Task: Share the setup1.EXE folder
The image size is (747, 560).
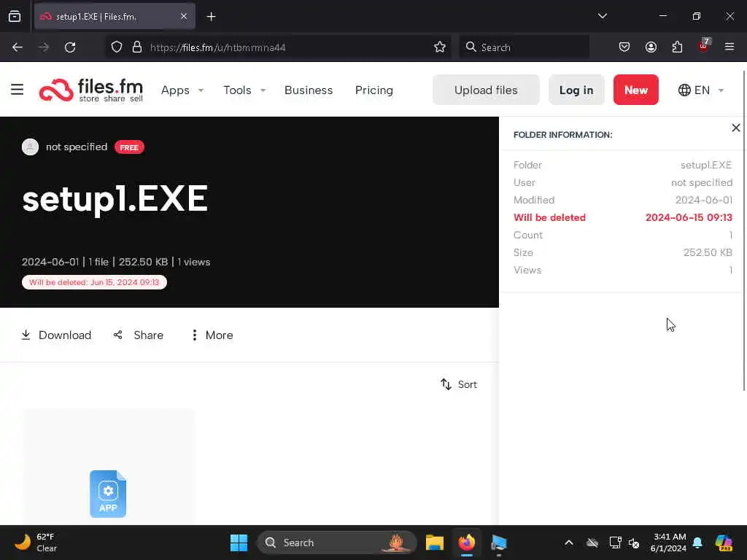Action: coord(139,335)
